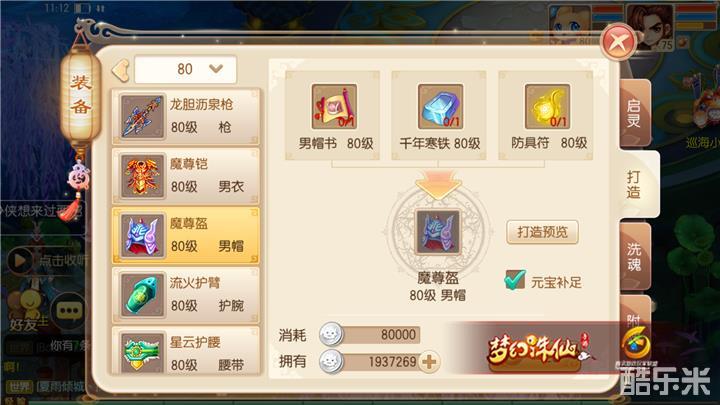Select the 魔尊盔 男帽 list entry
The width and height of the screenshot is (720, 405).
pos(186,236)
